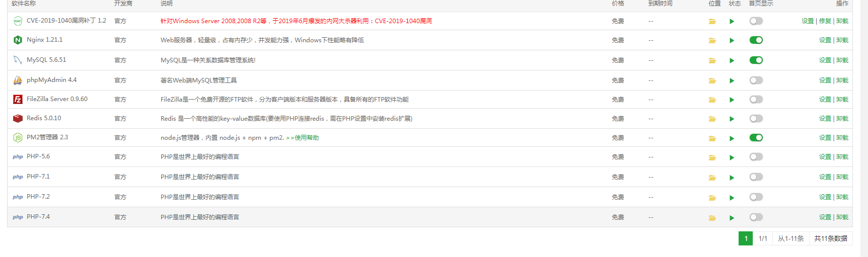Enable homepage display for PHP-7.4
Viewport: 868px width, 257px height.
coord(756,217)
